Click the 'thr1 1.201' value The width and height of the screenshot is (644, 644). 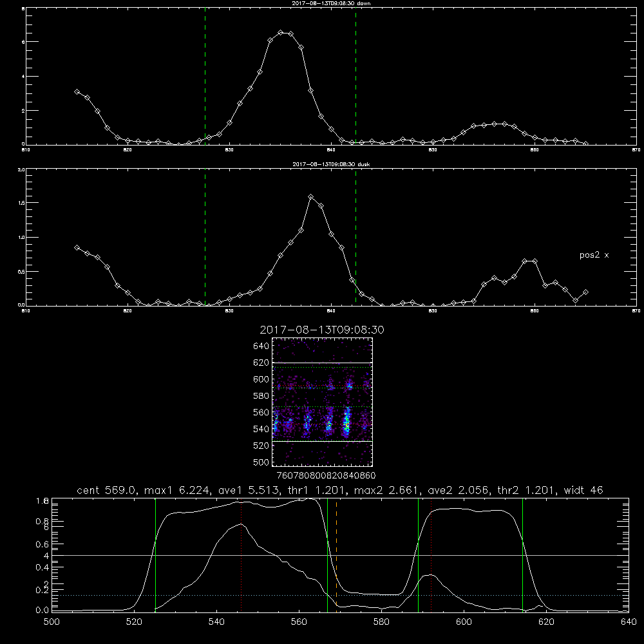click(317, 490)
